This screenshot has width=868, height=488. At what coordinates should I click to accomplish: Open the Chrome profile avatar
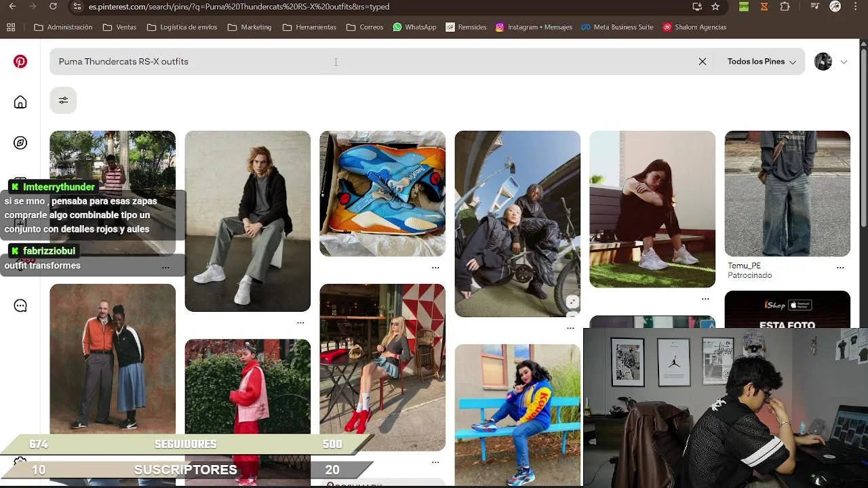click(835, 7)
